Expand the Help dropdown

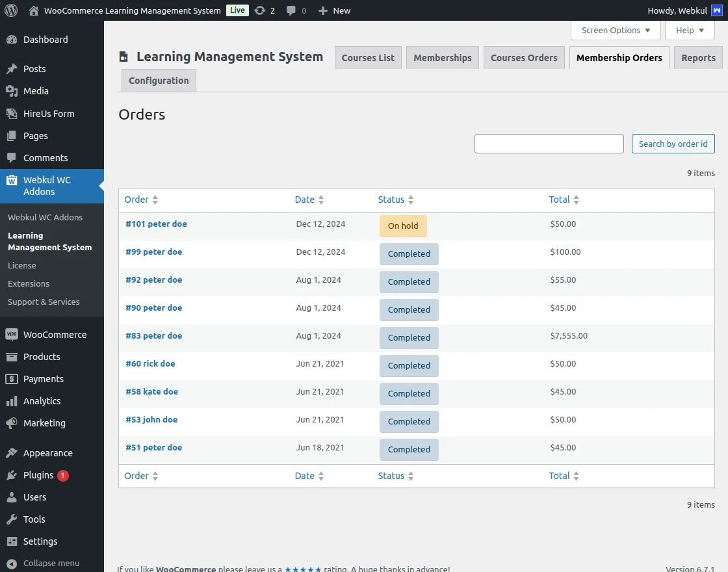click(x=689, y=30)
